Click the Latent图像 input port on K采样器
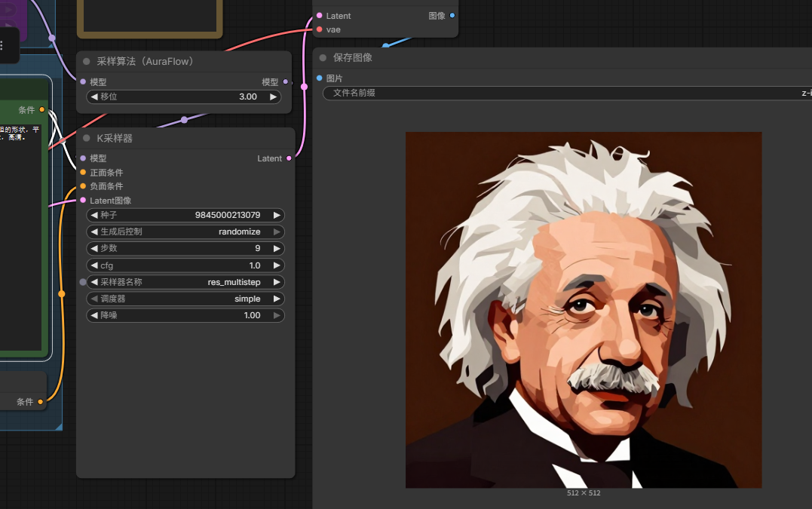The image size is (812, 509). (83, 201)
